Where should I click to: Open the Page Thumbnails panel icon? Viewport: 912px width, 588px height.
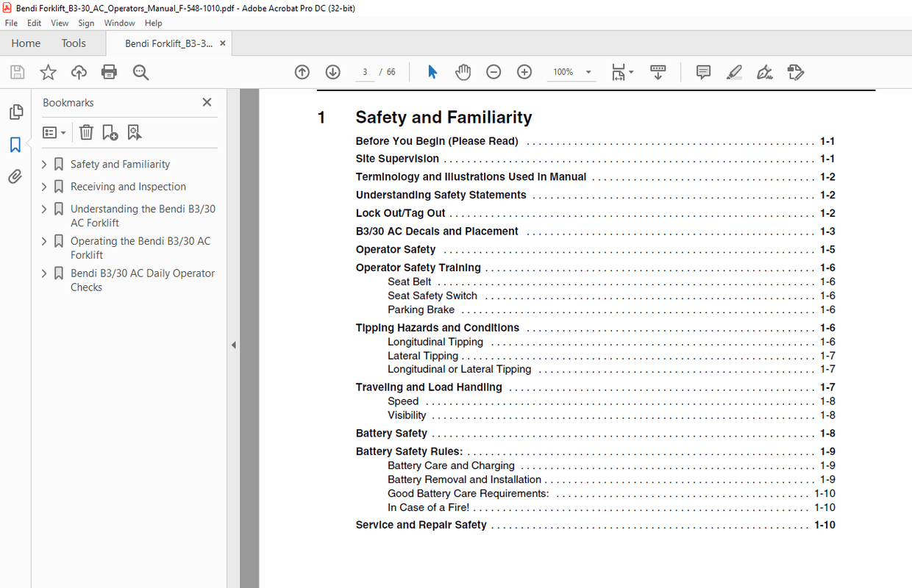pos(15,112)
